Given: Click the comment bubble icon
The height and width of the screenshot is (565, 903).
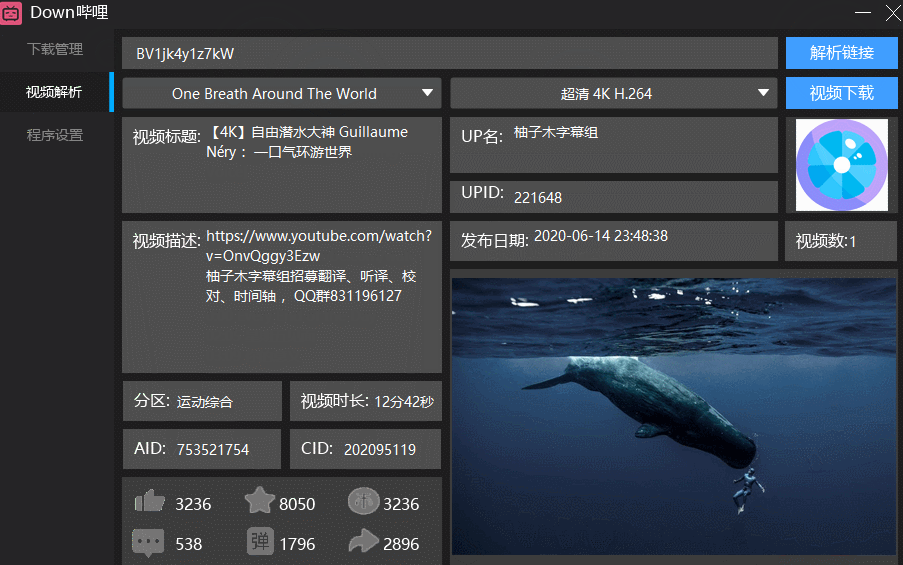Looking at the screenshot, I should pos(148,543).
